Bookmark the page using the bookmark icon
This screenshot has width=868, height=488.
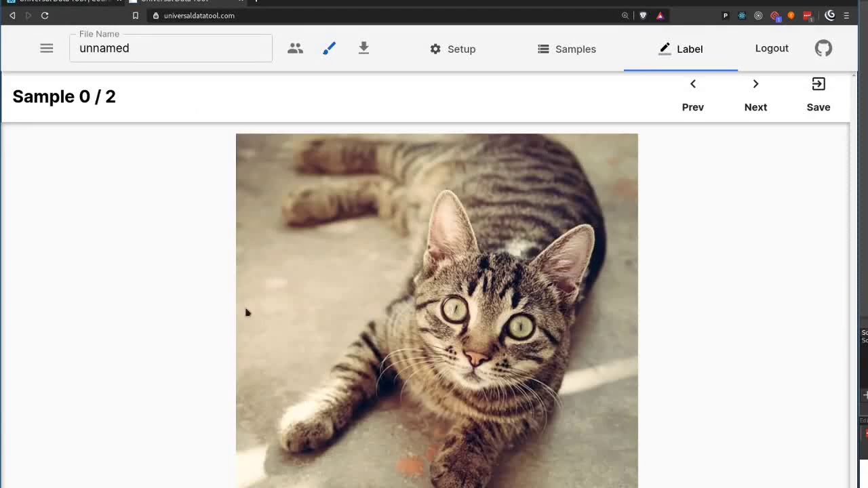135,16
